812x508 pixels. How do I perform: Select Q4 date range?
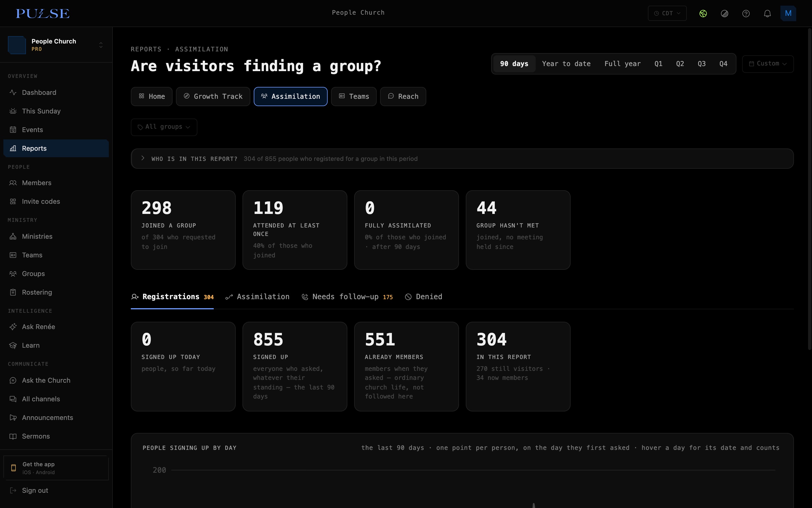click(723, 64)
